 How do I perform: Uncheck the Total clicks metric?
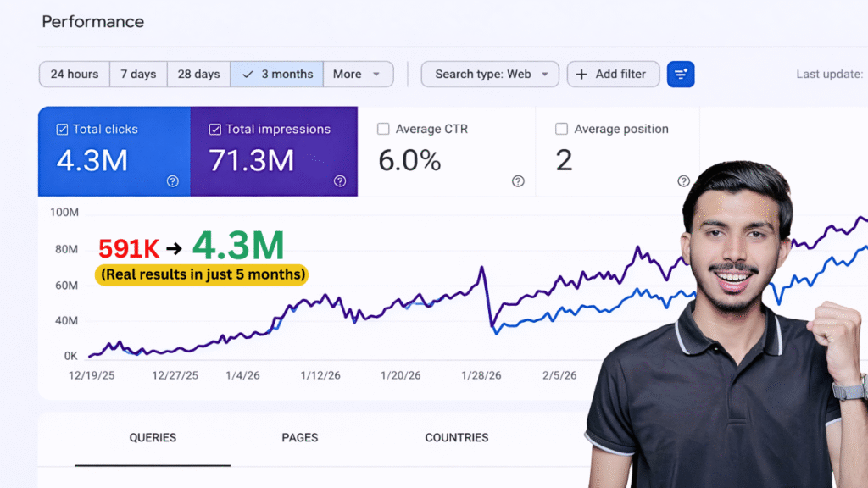[61, 129]
